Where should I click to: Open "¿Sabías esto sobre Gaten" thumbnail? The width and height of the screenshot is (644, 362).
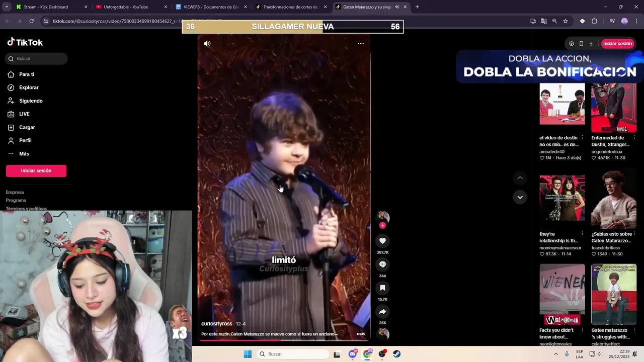pos(614,200)
